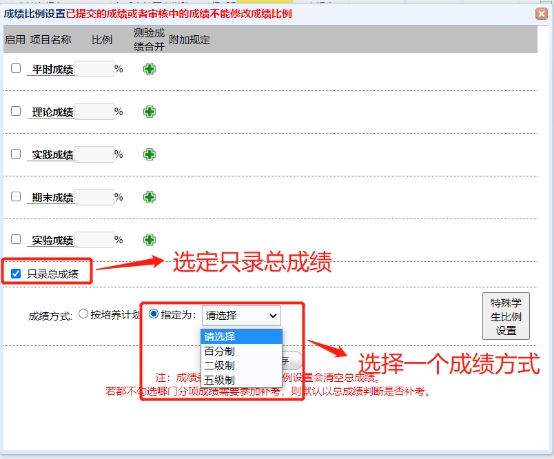Viewport: 554px width, 459px height.
Task: Choose 二级制 from the dropdown list
Action: coord(241,365)
